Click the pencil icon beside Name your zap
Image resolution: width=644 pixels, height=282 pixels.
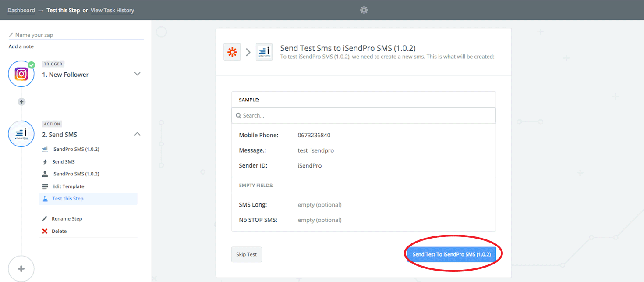click(x=11, y=35)
